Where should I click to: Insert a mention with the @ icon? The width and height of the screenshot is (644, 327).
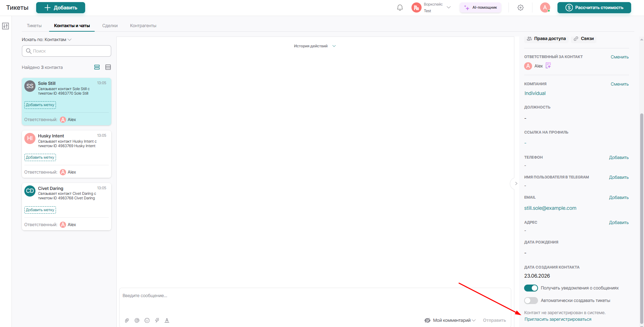coord(137,320)
